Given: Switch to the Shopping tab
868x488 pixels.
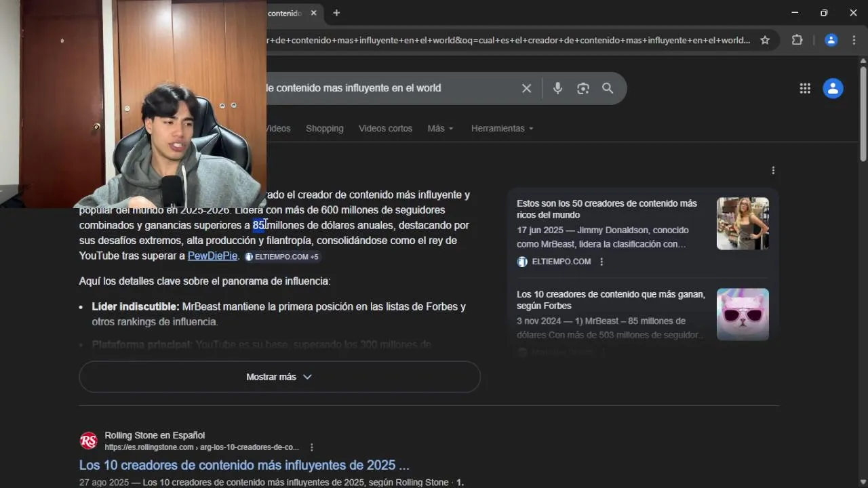Looking at the screenshot, I should (x=324, y=128).
